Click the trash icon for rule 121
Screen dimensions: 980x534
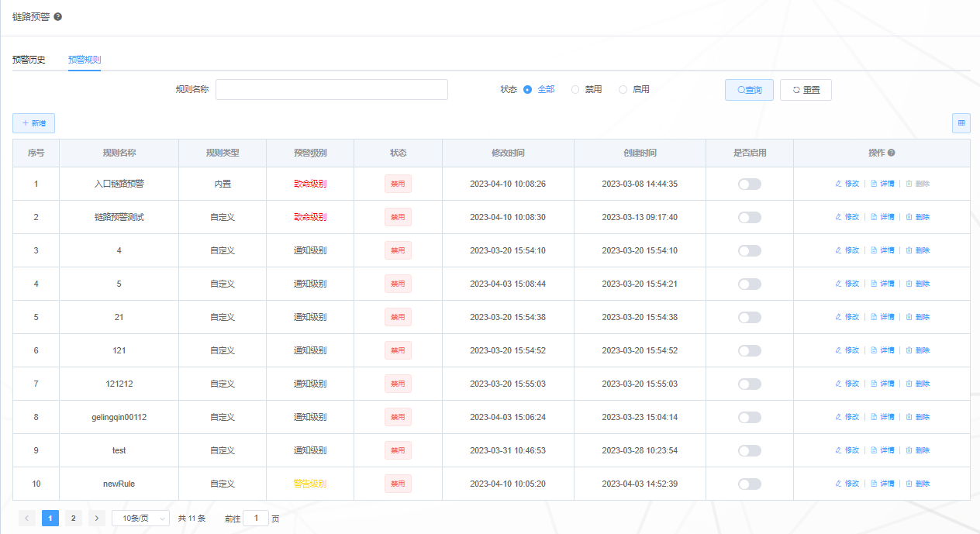(909, 350)
